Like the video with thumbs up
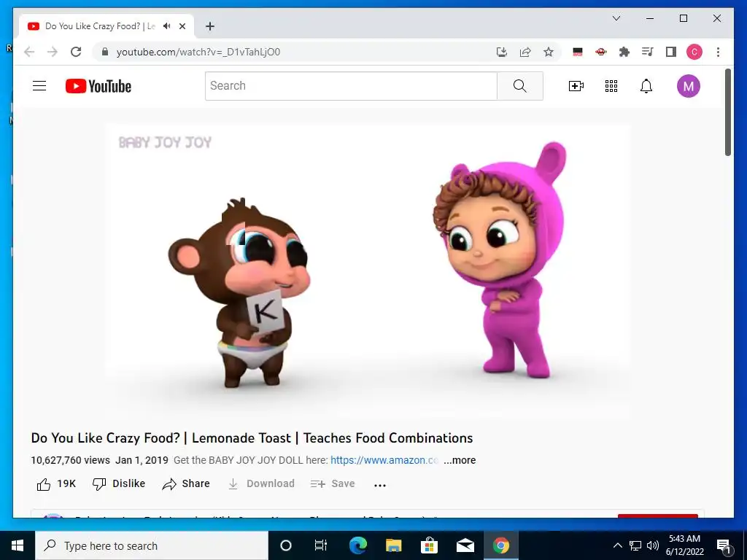Image resolution: width=747 pixels, height=560 pixels. [x=44, y=484]
